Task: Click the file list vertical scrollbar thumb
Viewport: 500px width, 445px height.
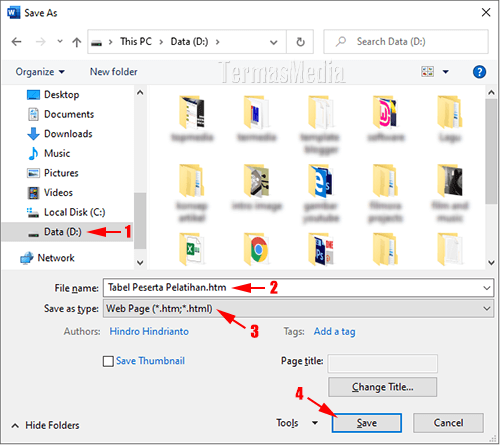Action: pyautogui.click(x=491, y=151)
